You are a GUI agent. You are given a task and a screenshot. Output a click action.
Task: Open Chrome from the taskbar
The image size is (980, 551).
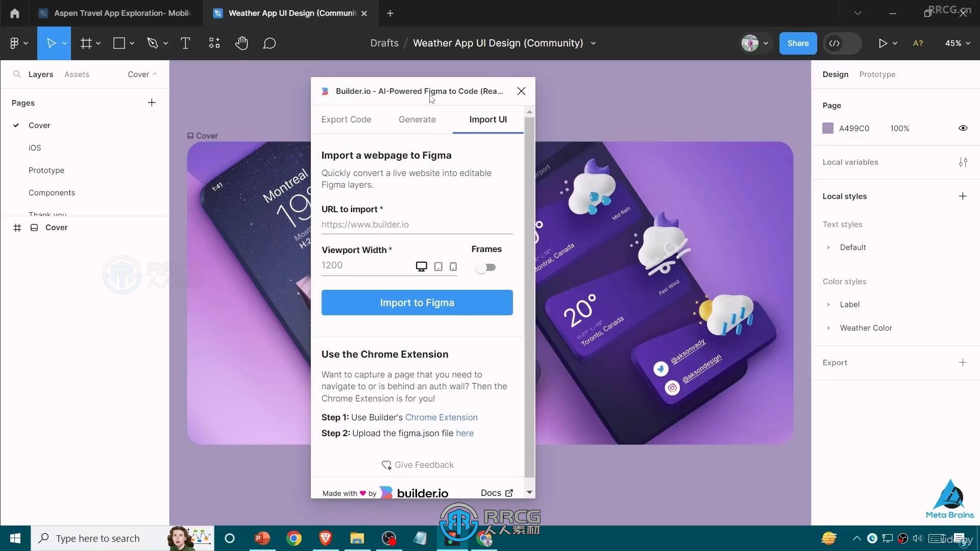pos(293,538)
